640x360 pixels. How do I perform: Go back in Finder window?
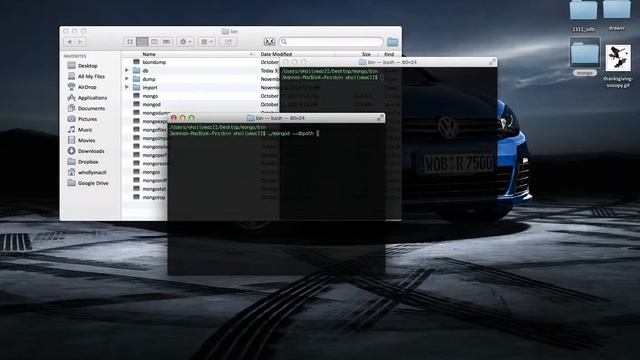tap(70, 42)
